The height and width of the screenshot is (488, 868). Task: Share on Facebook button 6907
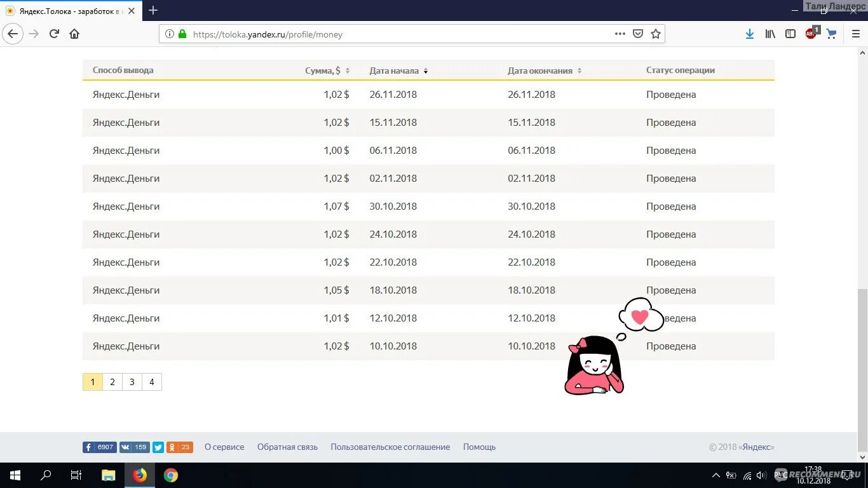99,447
